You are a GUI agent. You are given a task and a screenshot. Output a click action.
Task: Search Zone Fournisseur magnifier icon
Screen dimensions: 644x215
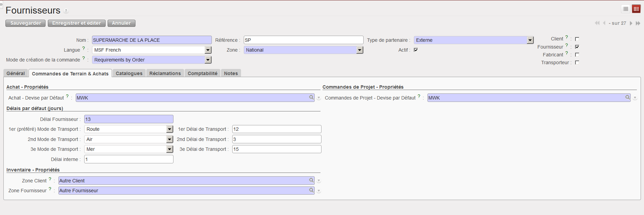coord(311,190)
